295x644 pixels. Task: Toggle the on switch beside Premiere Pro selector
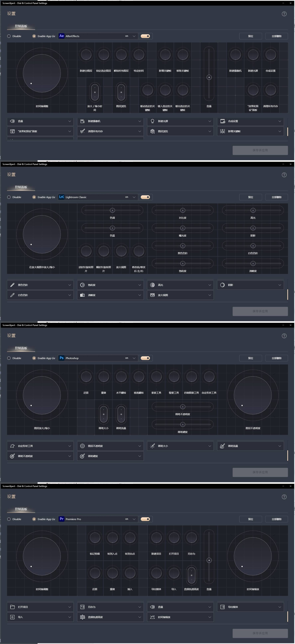click(x=145, y=519)
